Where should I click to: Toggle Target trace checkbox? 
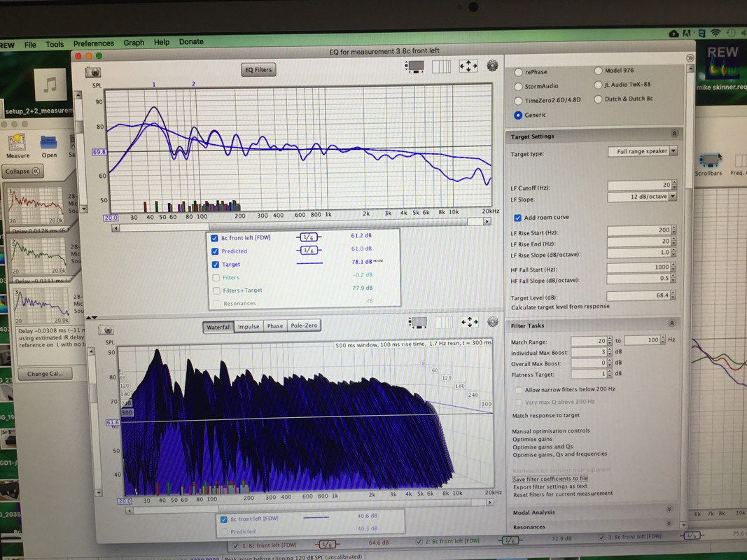[x=216, y=265]
